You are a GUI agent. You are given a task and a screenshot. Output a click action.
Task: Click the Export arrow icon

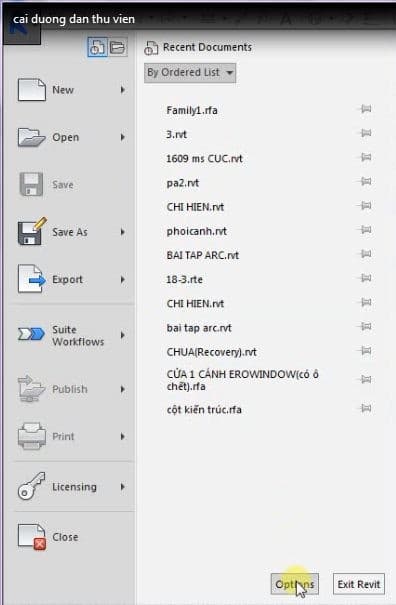(32, 279)
